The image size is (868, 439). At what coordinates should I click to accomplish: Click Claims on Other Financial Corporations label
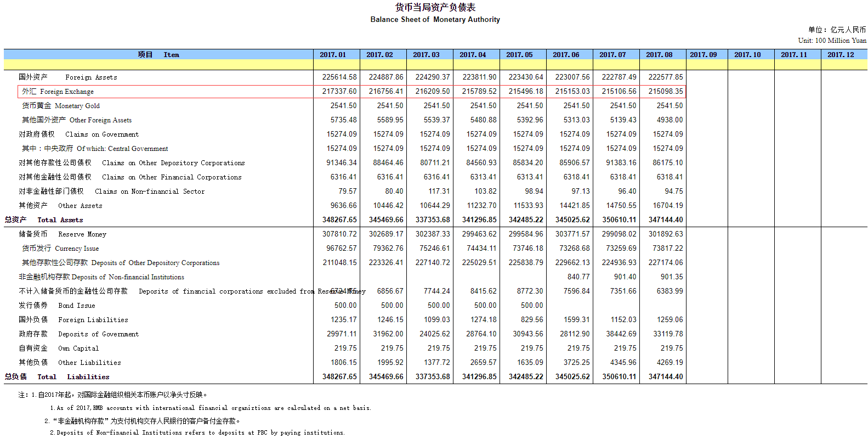click(130, 177)
